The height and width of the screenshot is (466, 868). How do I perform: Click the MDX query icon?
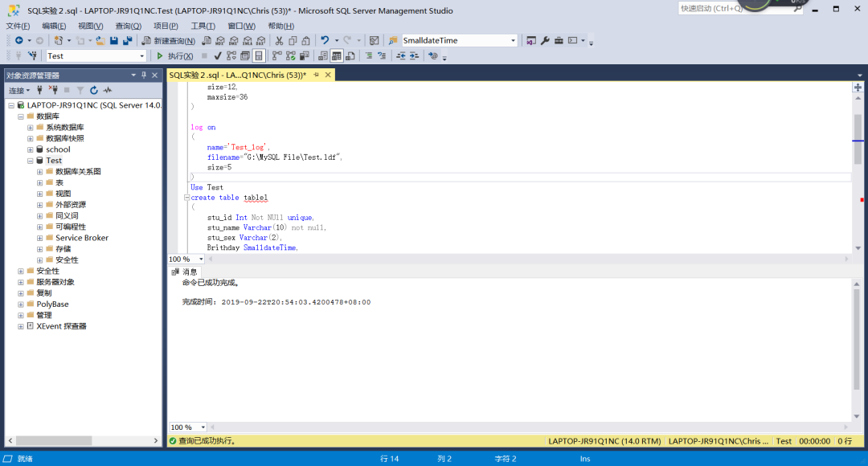[x=220, y=40]
